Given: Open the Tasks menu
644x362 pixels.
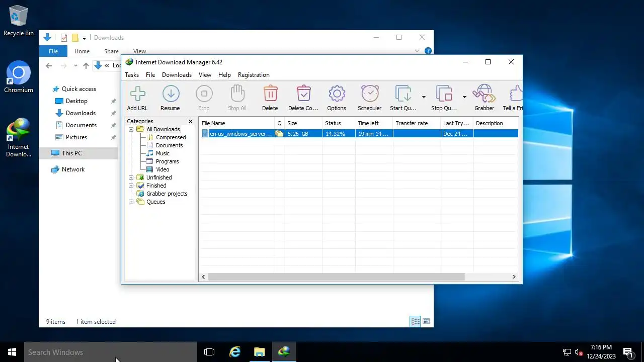Looking at the screenshot, I should pos(132,75).
